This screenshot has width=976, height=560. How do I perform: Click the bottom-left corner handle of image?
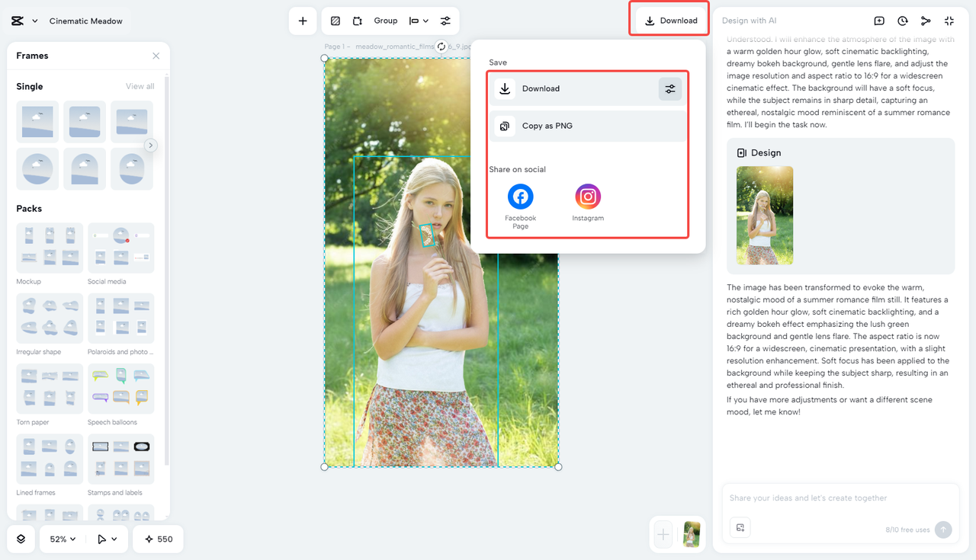325,467
